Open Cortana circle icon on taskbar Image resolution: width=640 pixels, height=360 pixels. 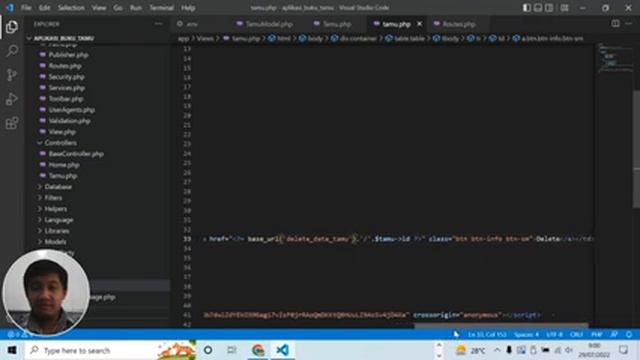(208, 350)
